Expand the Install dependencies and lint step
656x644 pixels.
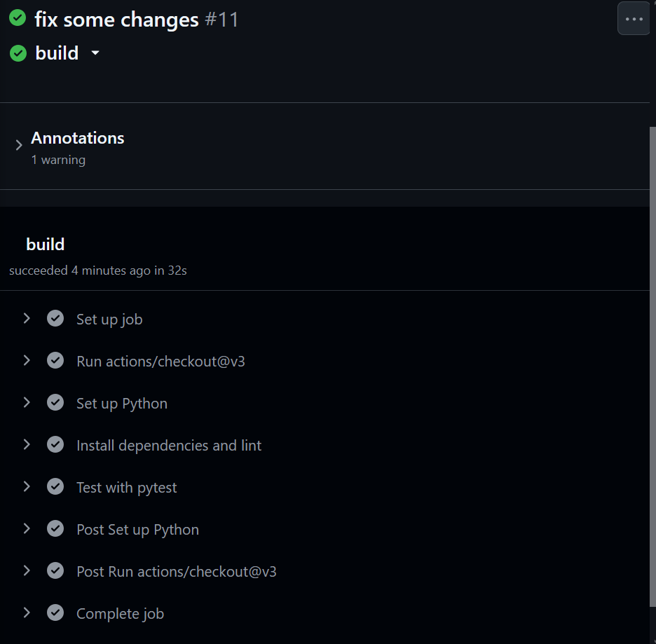[x=27, y=444]
